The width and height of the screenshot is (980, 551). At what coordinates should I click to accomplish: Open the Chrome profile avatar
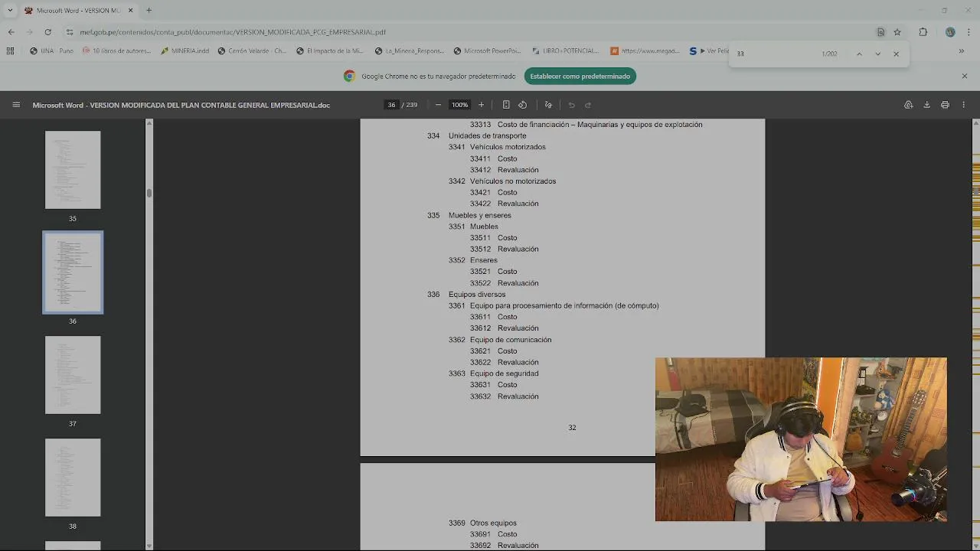[x=950, y=32]
